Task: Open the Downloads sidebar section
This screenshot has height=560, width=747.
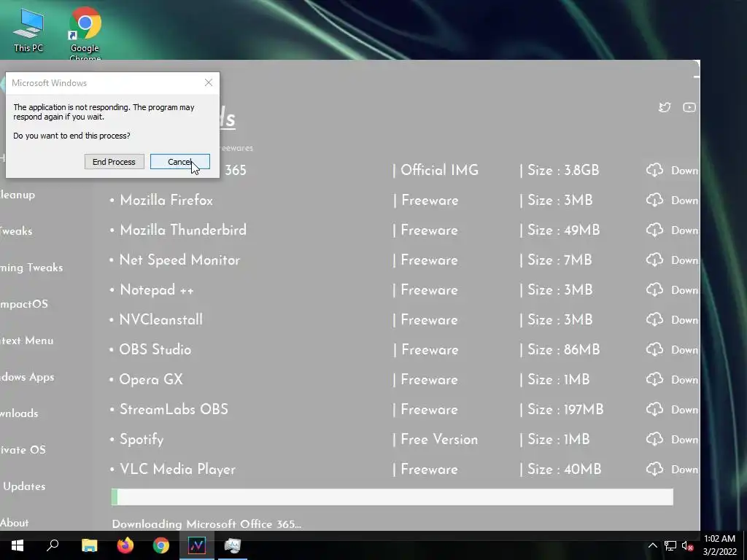Action: [19, 413]
